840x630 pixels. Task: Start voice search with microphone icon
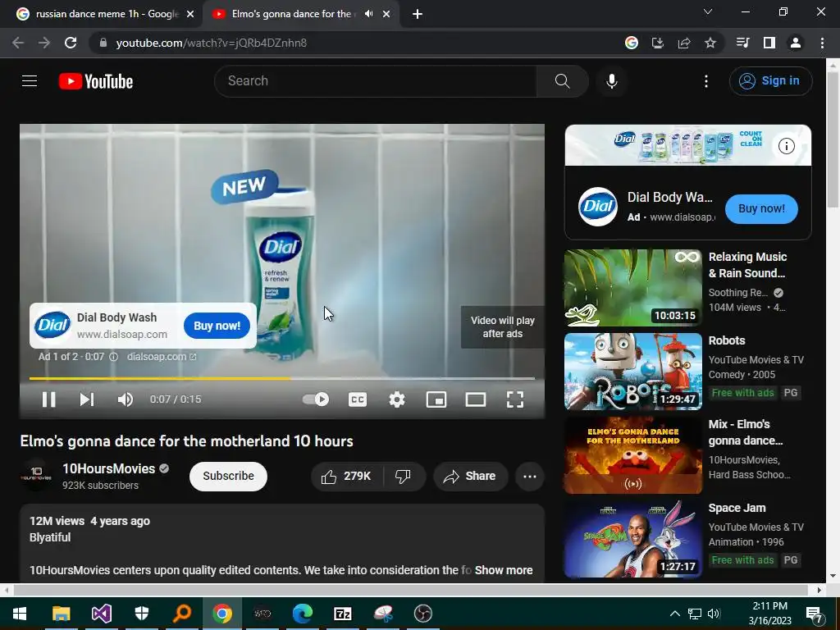[x=612, y=81]
